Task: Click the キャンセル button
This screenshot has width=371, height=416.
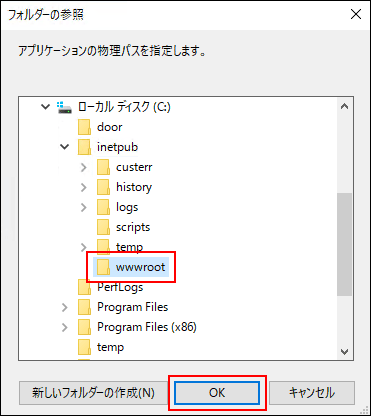Action: [312, 393]
